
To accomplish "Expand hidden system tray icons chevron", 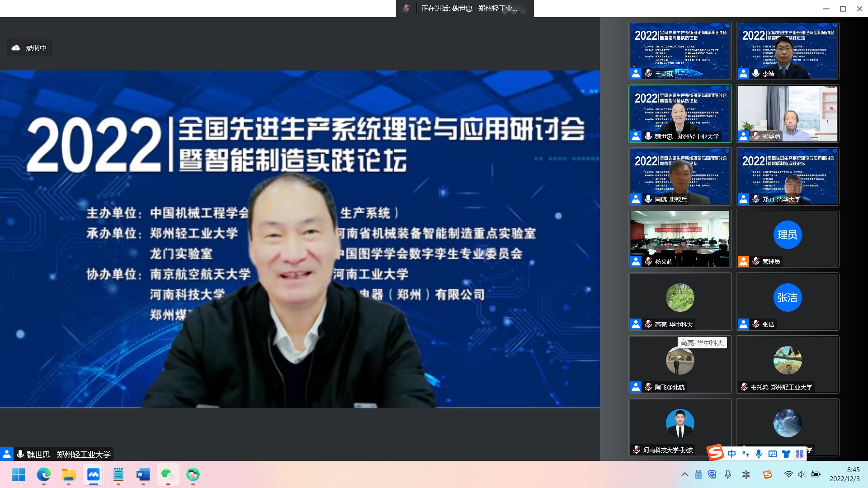I will pyautogui.click(x=684, y=474).
